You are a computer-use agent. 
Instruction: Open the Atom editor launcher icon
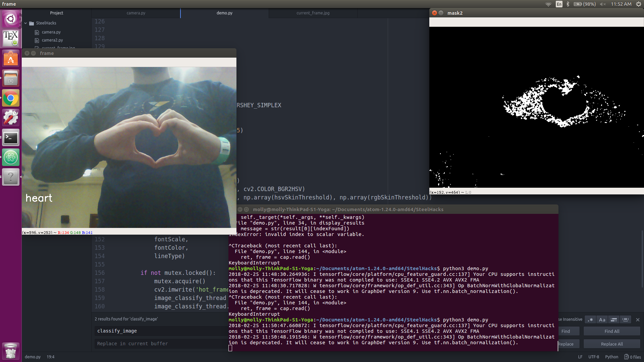tap(11, 157)
